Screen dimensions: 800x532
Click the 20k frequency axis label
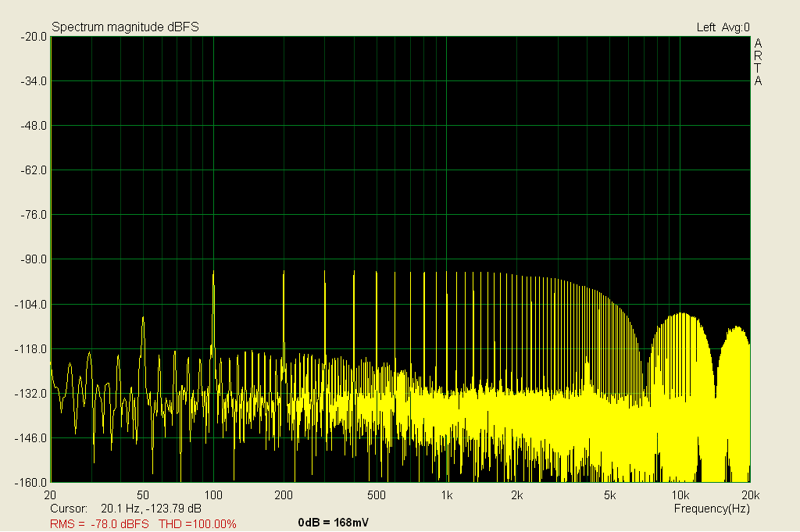coord(751,495)
